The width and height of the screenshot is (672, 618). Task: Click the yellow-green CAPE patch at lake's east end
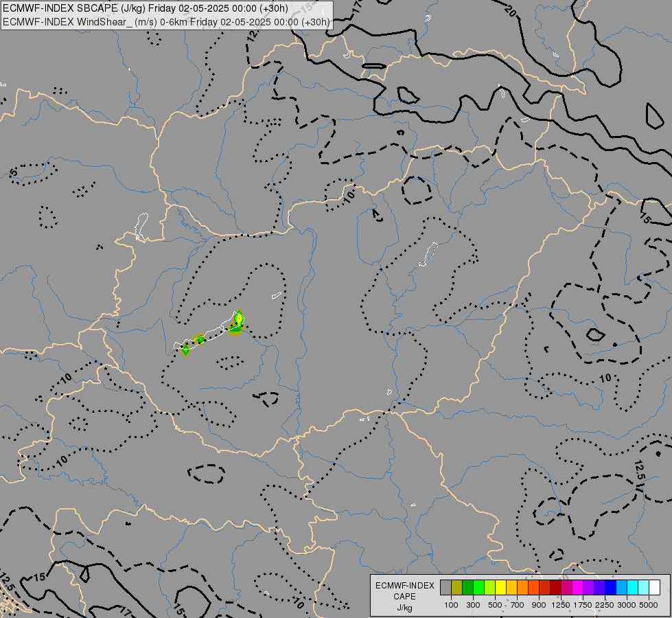[x=238, y=319]
